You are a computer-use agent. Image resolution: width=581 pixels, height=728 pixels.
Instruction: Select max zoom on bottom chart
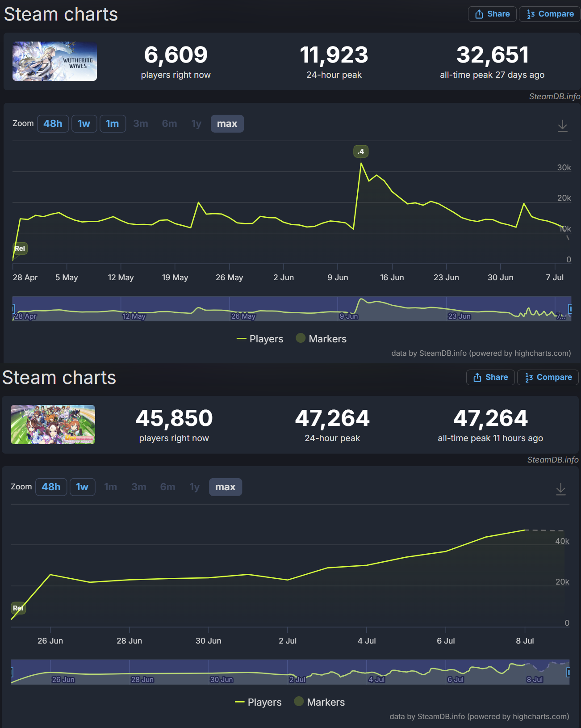226,487
